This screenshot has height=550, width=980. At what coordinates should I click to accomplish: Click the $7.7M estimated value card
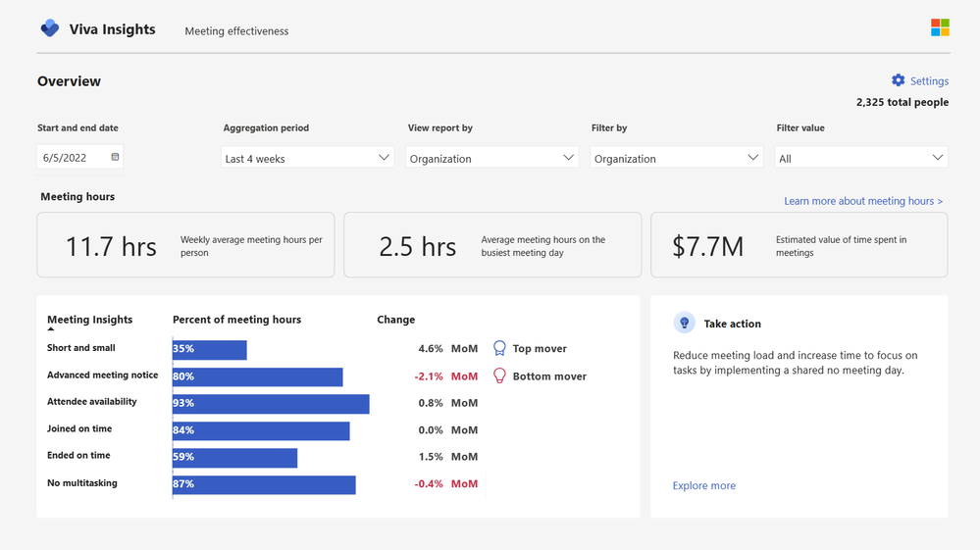tap(799, 245)
